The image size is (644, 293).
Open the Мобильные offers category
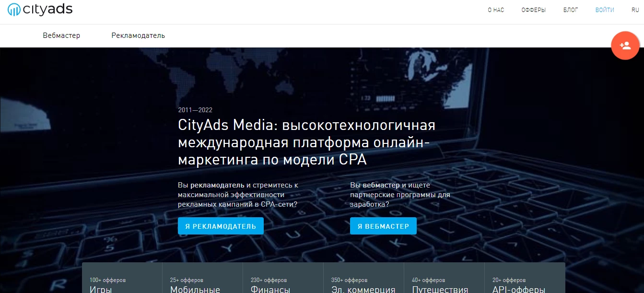click(202, 278)
